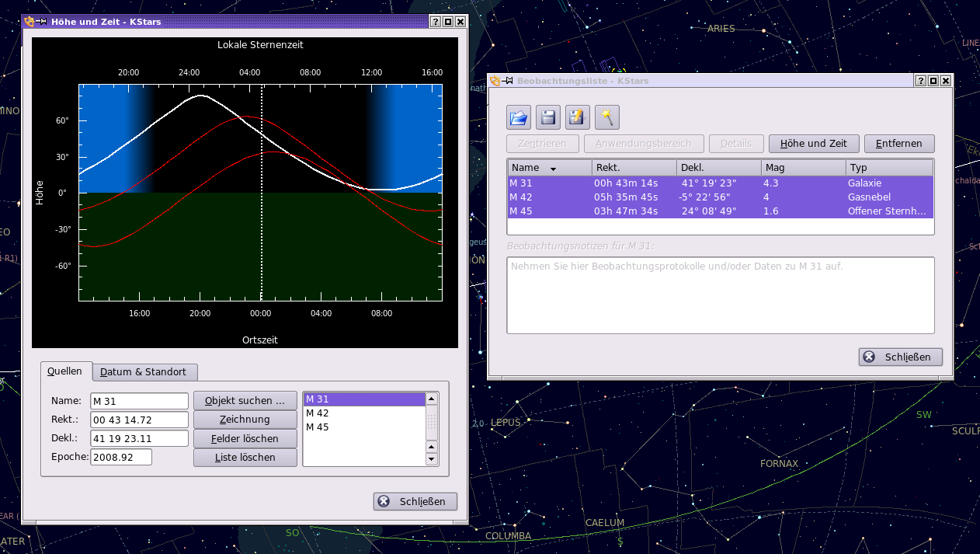Click the help question mark in Höhe und Zeit title bar

(436, 22)
